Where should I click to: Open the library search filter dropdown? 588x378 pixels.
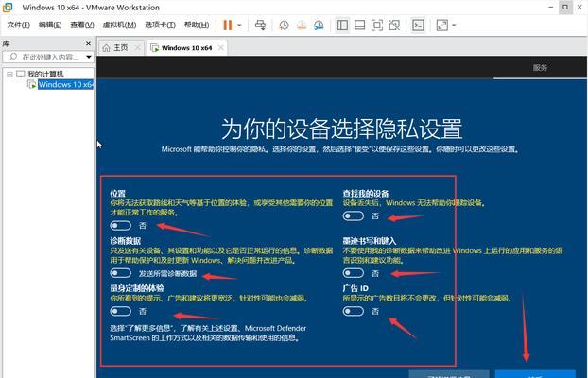pyautogui.click(x=89, y=57)
